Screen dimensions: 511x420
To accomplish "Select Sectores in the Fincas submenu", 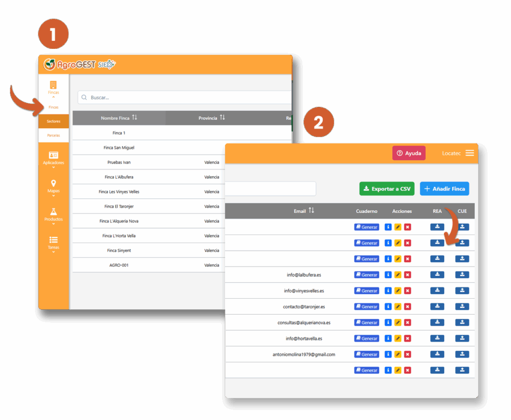I will [53, 121].
